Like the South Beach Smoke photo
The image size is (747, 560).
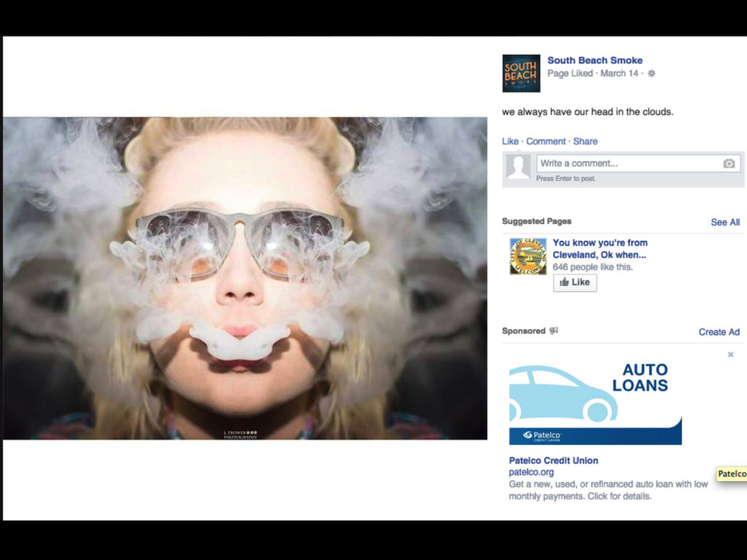click(510, 141)
